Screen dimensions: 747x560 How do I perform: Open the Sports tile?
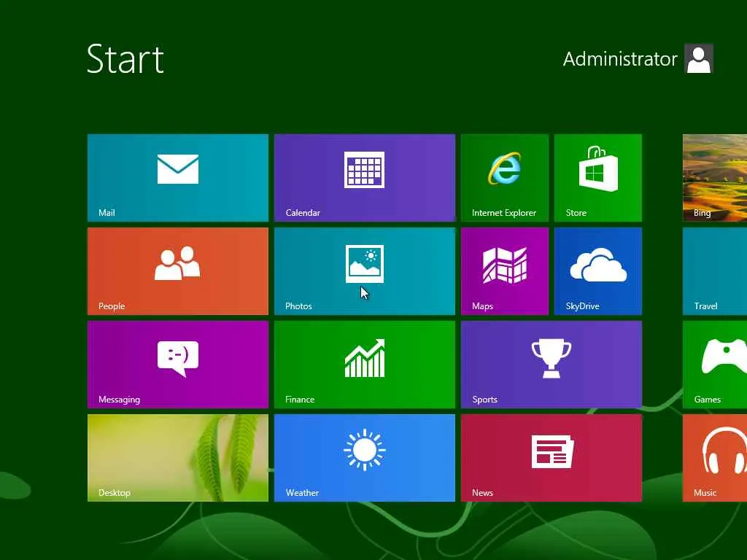tap(551, 365)
